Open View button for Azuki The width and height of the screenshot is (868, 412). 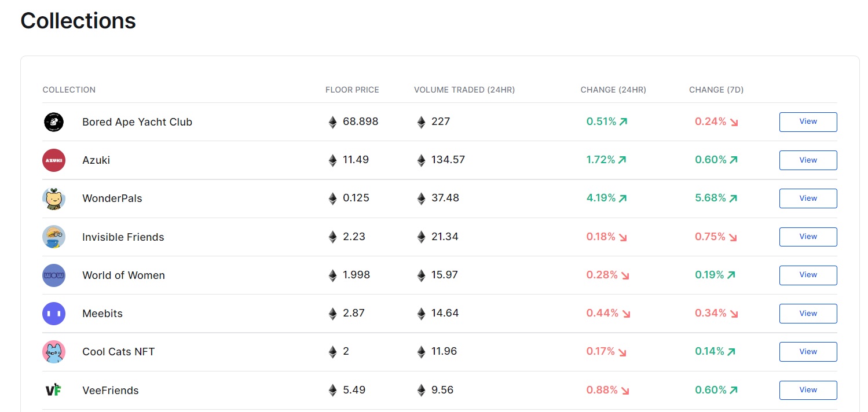point(808,160)
